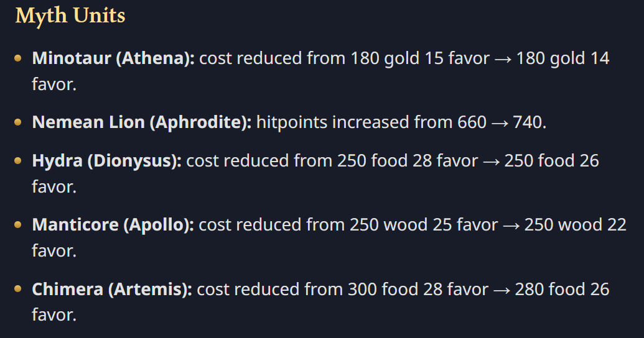Click the Myth Units heading

[x=70, y=16]
